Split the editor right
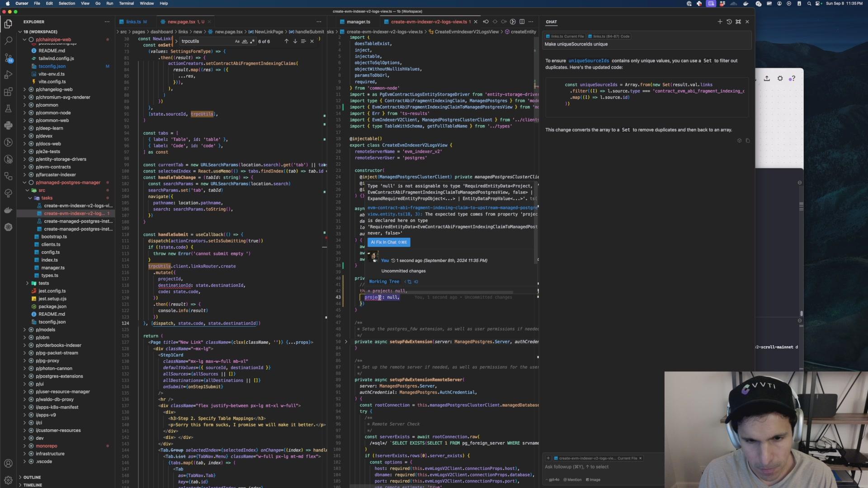The height and width of the screenshot is (488, 868). (x=522, y=22)
